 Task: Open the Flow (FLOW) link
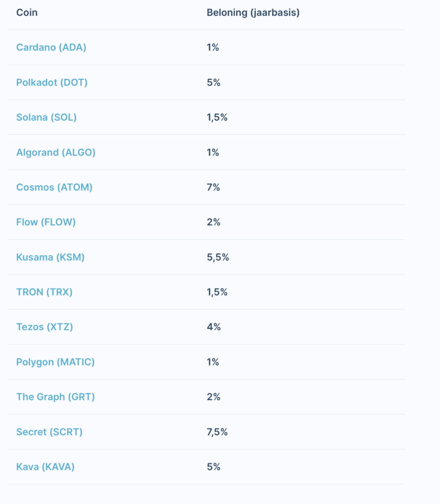46,222
